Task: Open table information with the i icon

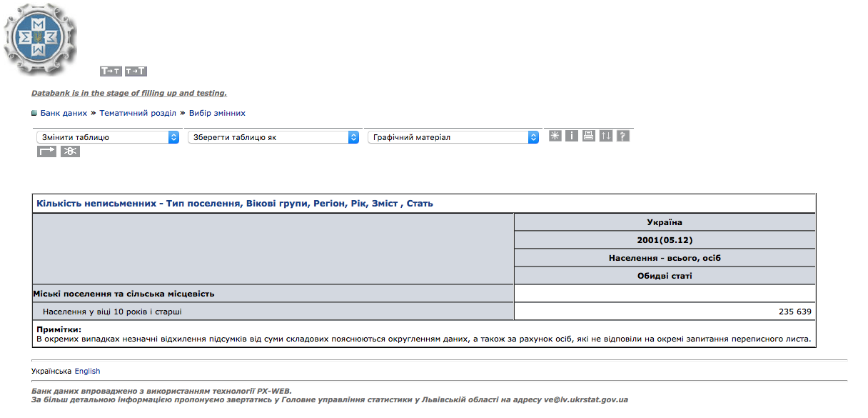Action: click(572, 136)
